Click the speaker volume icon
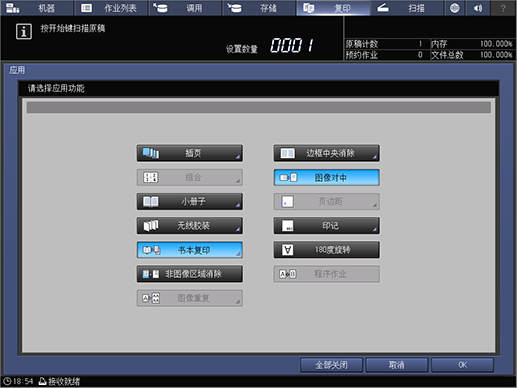 coord(478,8)
